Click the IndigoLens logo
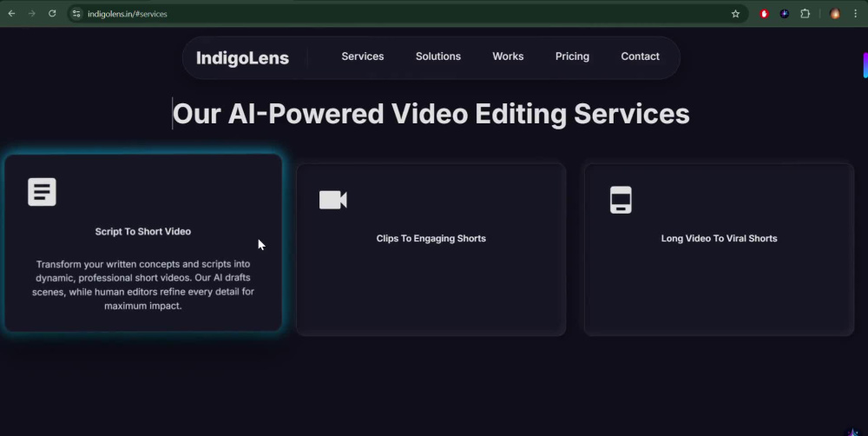 242,57
